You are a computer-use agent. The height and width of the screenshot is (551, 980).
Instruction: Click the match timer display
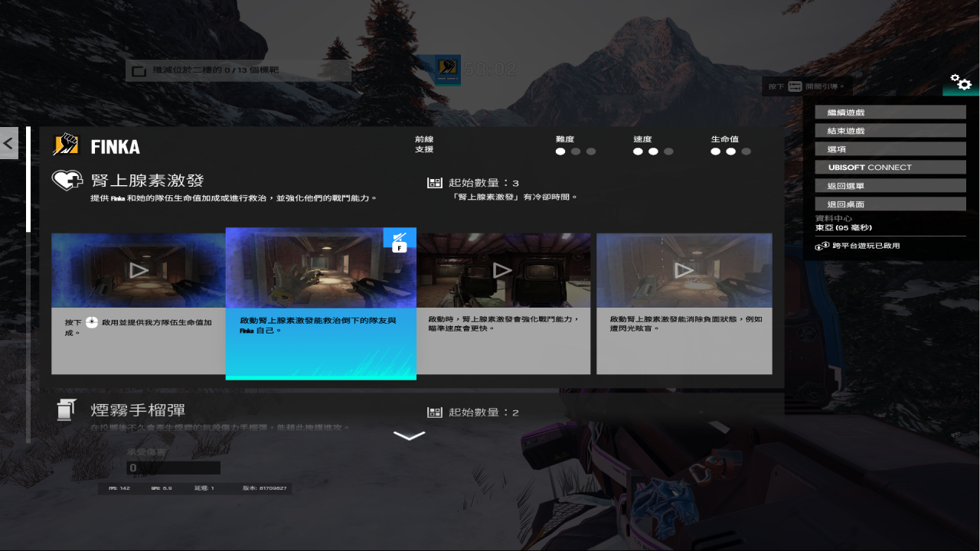click(x=491, y=70)
